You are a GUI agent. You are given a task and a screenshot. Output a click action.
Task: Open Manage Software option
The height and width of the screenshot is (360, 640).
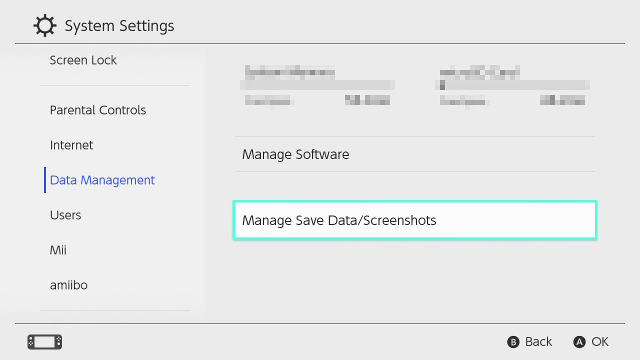[x=415, y=154]
